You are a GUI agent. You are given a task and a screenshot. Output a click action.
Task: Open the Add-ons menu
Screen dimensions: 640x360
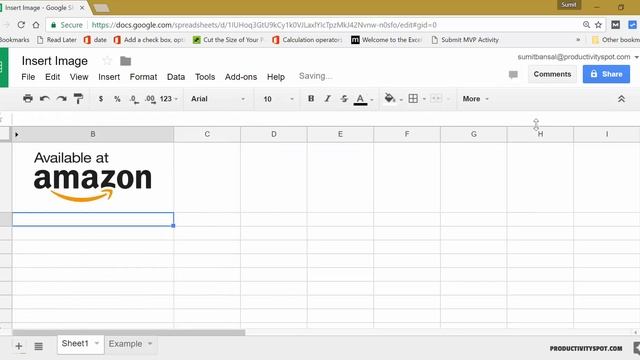click(241, 77)
